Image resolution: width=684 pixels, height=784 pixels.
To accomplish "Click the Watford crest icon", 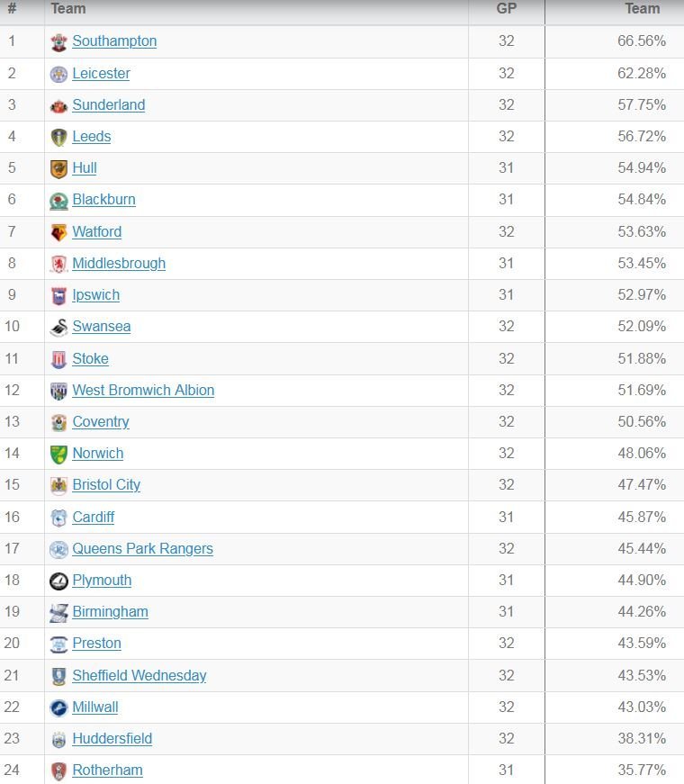I will [x=58, y=233].
